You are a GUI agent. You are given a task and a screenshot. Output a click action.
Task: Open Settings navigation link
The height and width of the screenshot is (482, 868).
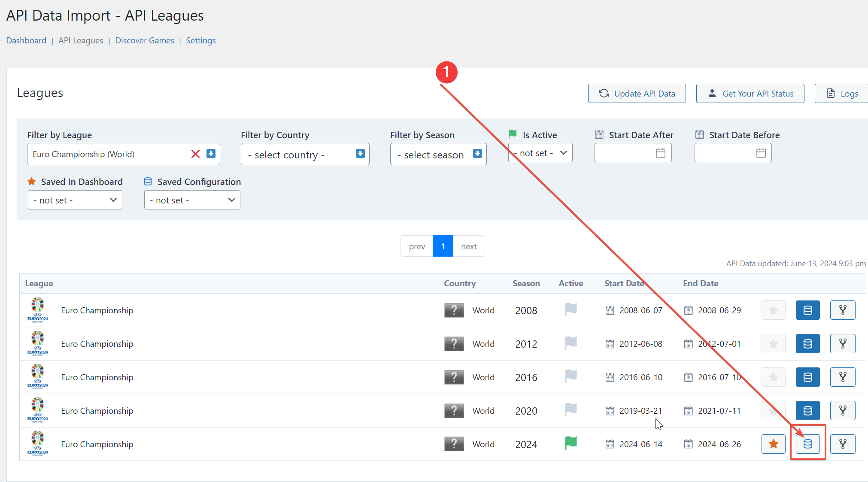tap(200, 40)
